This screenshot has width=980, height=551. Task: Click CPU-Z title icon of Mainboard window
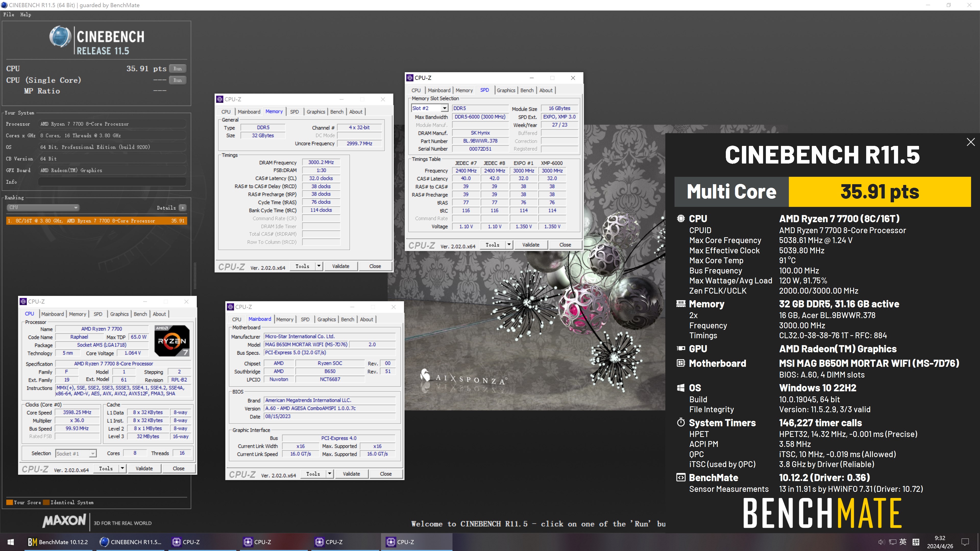tap(230, 307)
